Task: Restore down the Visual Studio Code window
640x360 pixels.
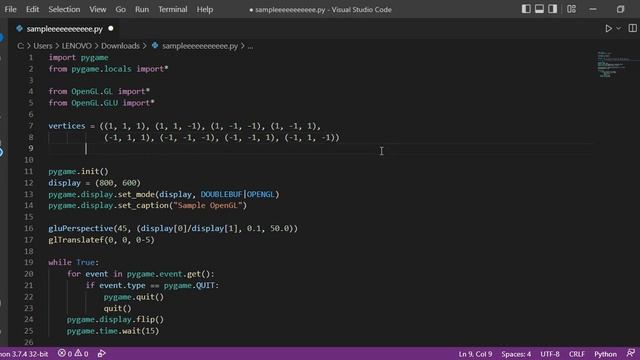Action: point(620,9)
